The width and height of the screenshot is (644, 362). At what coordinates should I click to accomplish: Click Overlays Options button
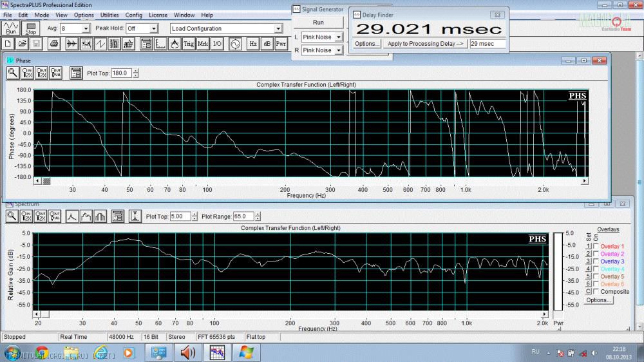pos(598,300)
